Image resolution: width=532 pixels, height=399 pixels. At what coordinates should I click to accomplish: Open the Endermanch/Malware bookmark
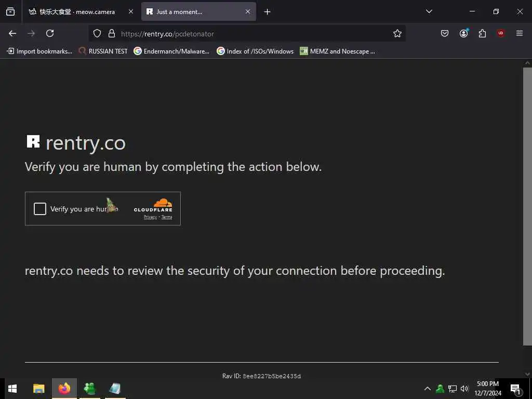pyautogui.click(x=171, y=51)
